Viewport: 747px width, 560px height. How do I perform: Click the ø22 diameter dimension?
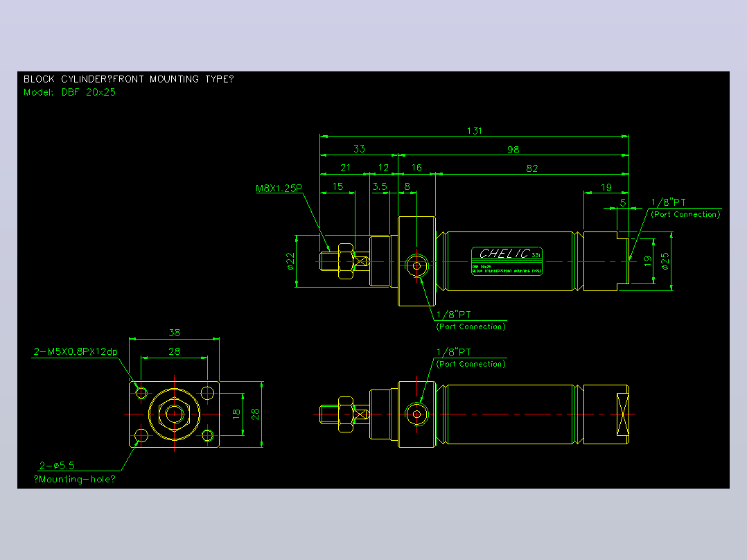coord(290,261)
